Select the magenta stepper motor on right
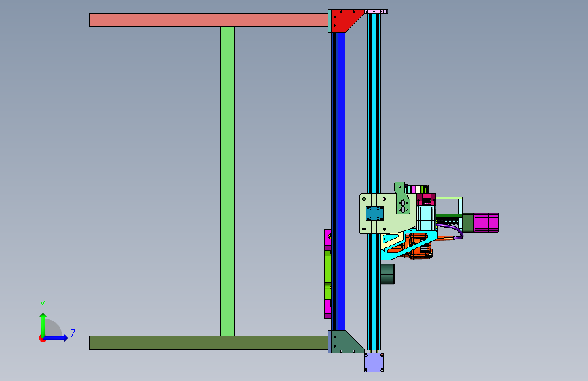Screen dimensions: 588x381 486,223
